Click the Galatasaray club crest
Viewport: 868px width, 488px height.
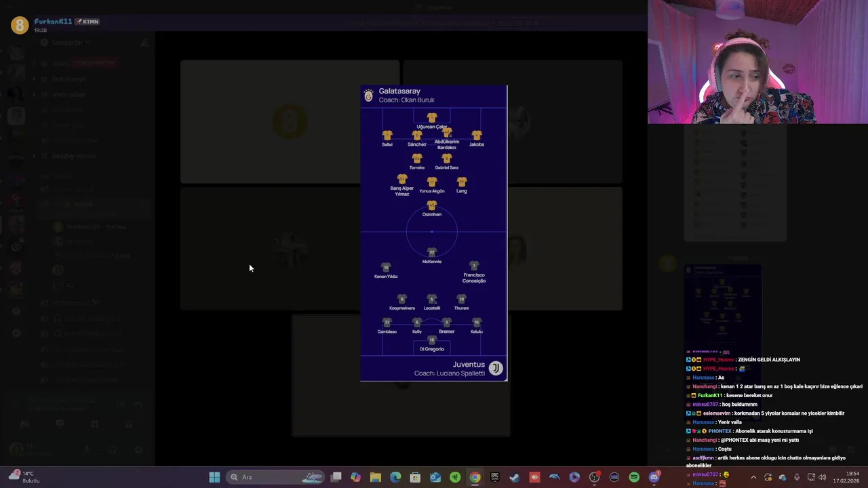[368, 96]
